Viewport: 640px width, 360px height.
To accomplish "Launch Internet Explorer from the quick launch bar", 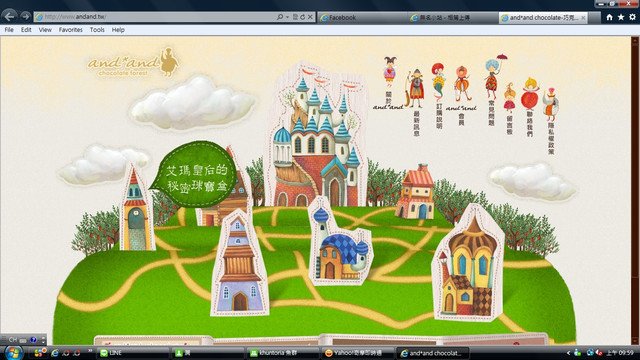I will pyautogui.click(x=55, y=353).
